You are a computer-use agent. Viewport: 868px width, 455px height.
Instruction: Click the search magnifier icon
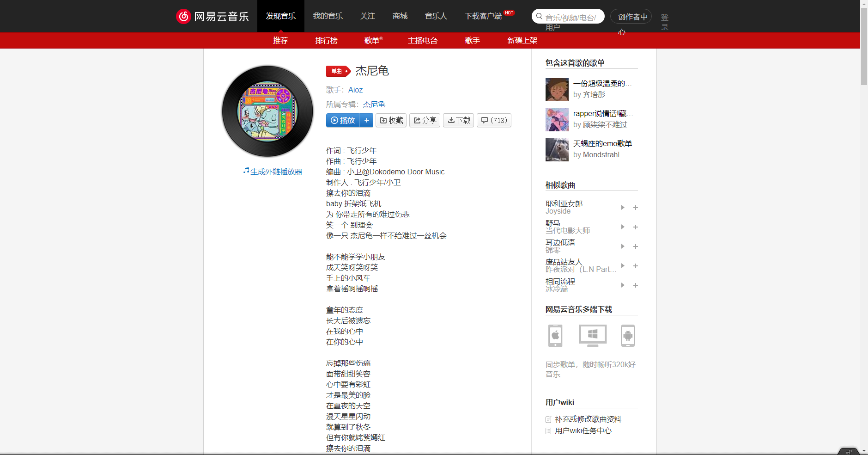pyautogui.click(x=539, y=16)
